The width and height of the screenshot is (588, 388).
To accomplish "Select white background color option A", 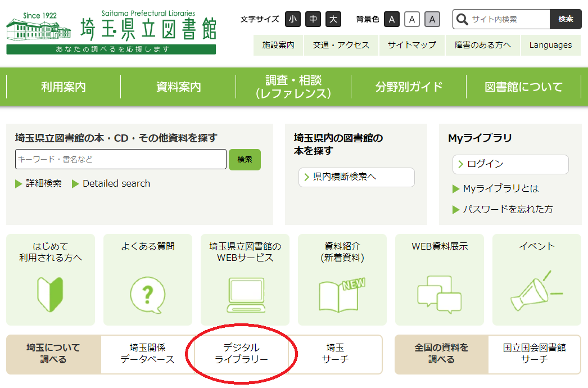I will (x=412, y=19).
